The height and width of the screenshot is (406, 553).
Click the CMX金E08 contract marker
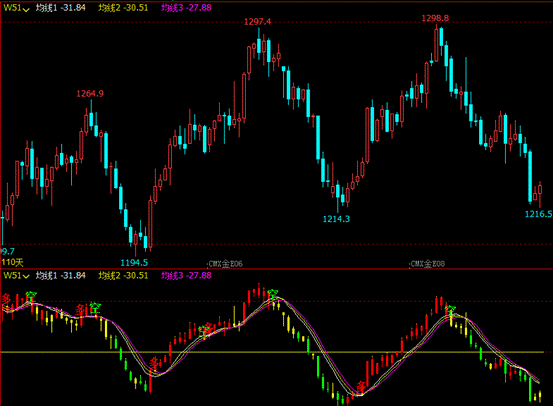click(427, 264)
